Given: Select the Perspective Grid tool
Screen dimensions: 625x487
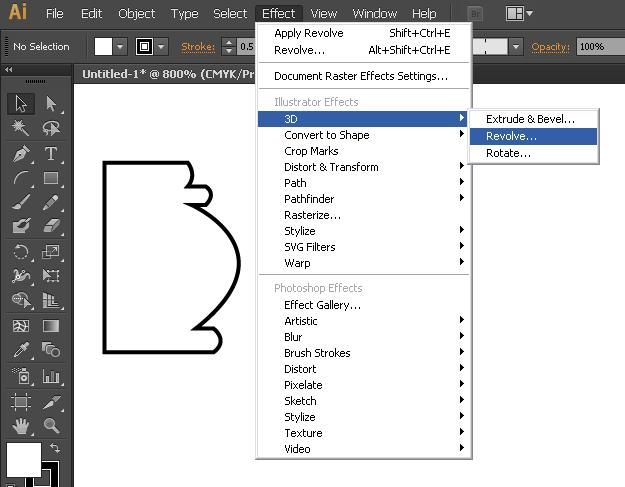Looking at the screenshot, I should click(51, 300).
